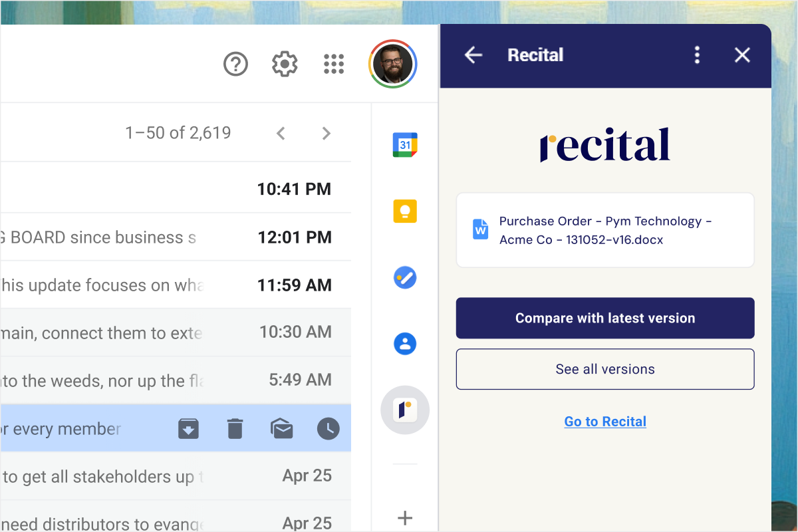Archive the highlighted email
798x532 pixels.
tap(188, 429)
